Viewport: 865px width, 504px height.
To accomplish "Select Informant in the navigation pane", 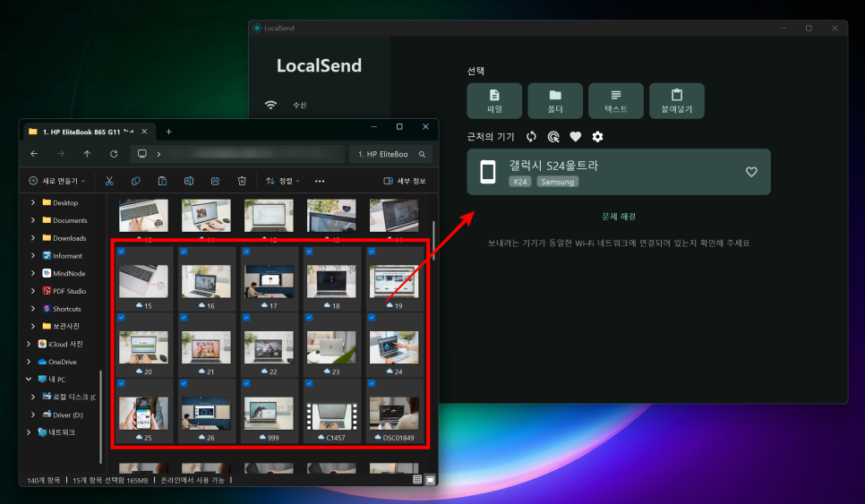I will (x=63, y=256).
